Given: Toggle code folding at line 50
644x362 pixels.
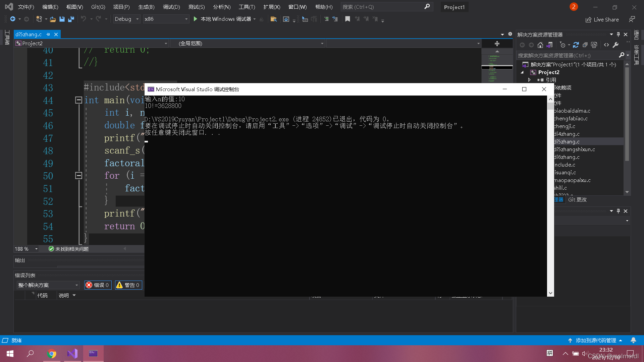Looking at the screenshot, I should pyautogui.click(x=79, y=176).
